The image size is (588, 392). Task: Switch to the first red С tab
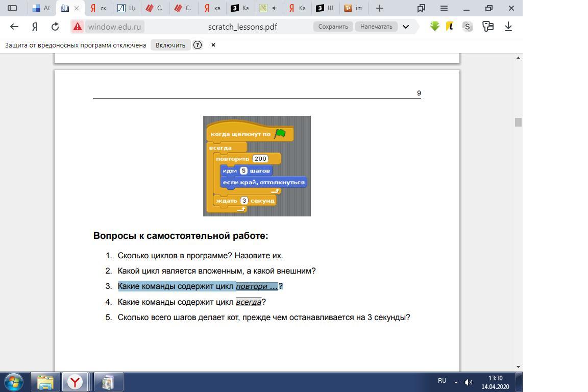click(x=154, y=8)
